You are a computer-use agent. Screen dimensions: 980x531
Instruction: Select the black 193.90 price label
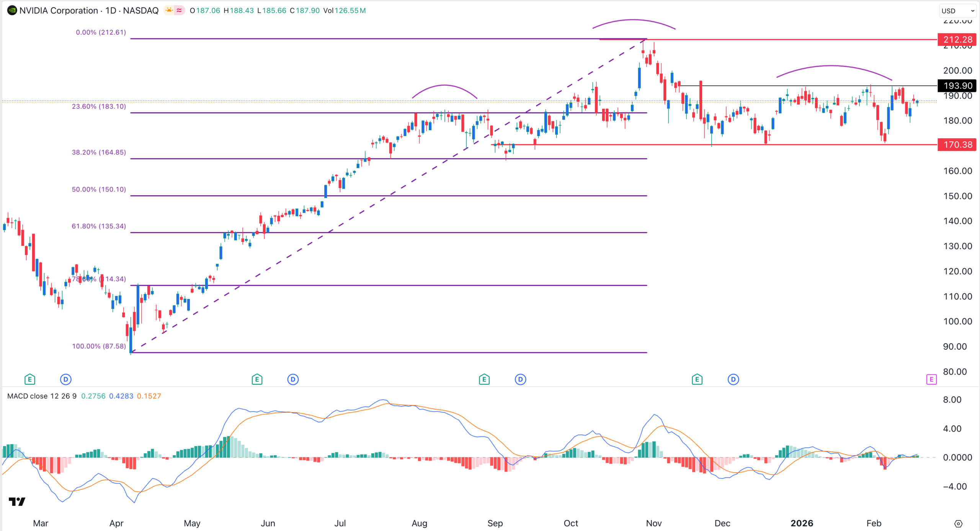pos(957,86)
